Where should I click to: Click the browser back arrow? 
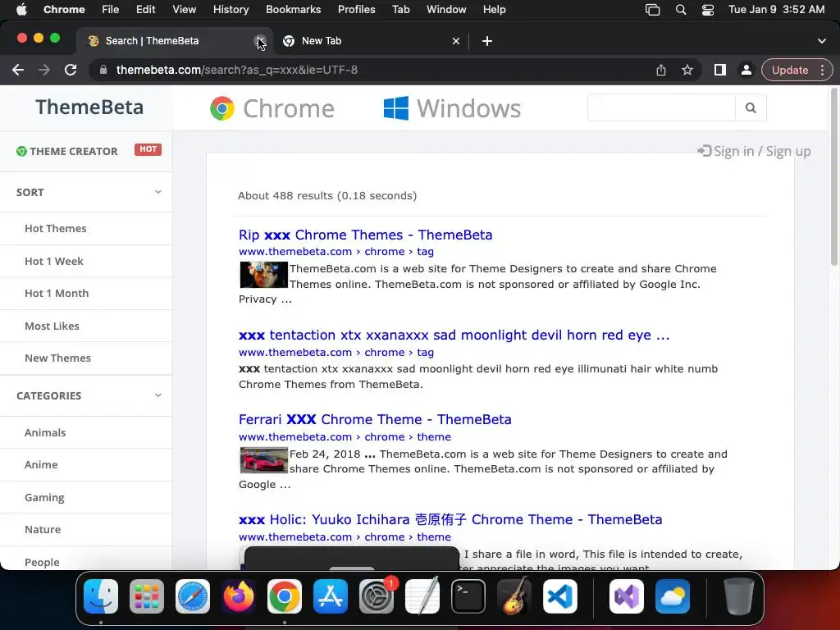(18, 71)
